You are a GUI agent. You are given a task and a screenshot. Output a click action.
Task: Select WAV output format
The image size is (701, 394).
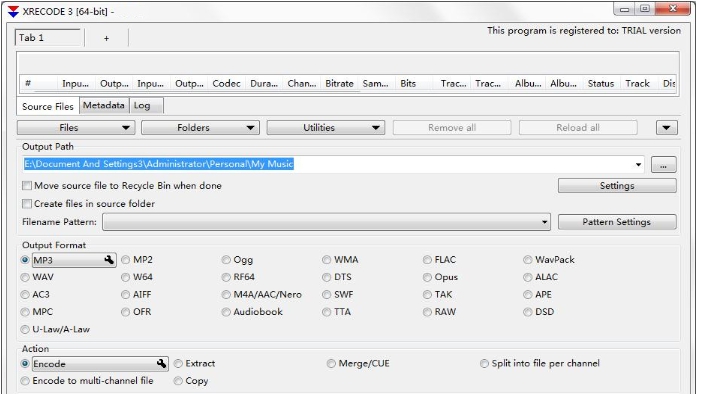pos(25,277)
